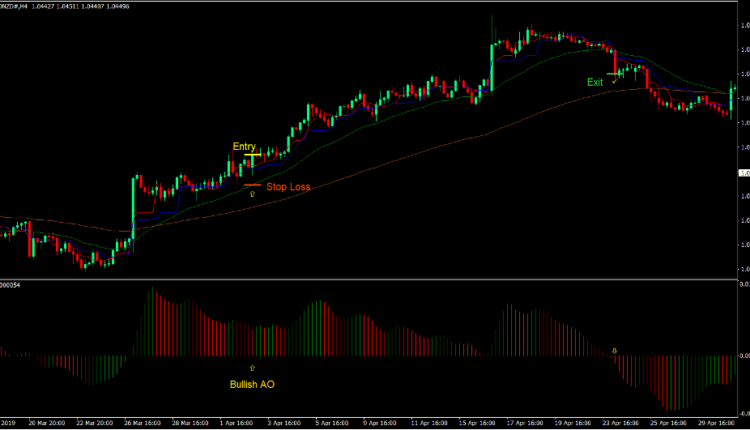Click the up arrow above Bullish AO
Image resolution: width=750 pixels, height=430 pixels.
click(252, 368)
